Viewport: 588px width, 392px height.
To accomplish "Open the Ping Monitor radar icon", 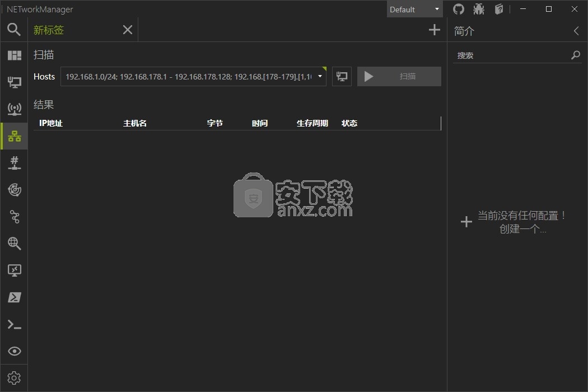I will point(14,190).
